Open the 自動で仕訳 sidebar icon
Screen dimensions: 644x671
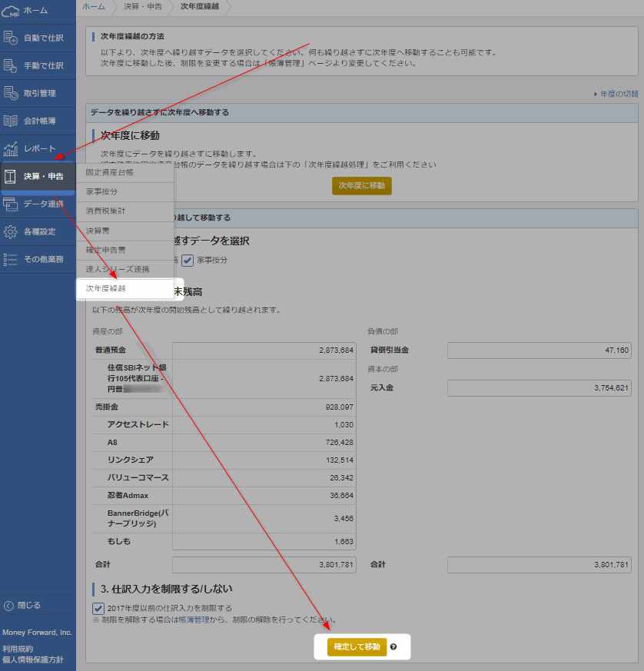(x=11, y=38)
